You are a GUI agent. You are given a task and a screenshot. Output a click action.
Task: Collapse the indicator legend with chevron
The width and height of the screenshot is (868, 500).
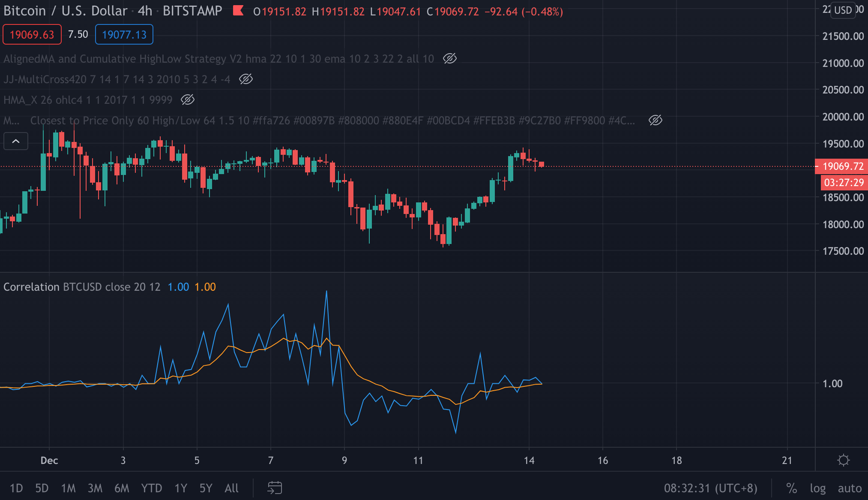pyautogui.click(x=16, y=141)
